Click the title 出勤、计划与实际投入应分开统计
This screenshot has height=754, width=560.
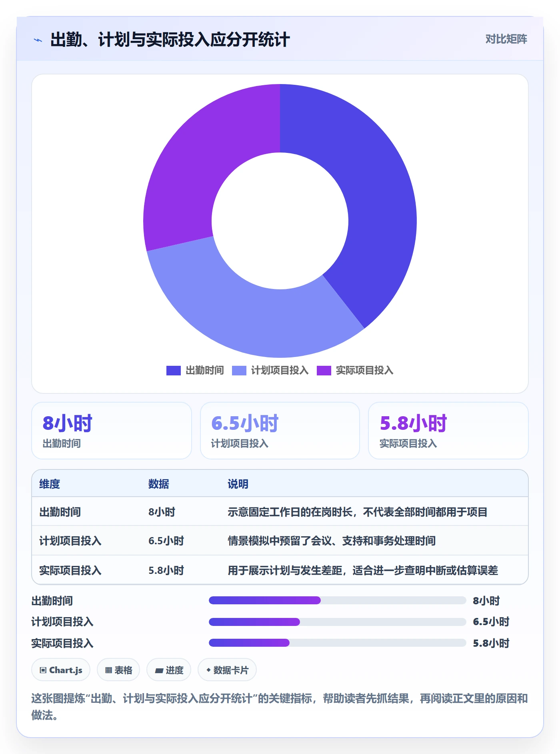pos(170,40)
